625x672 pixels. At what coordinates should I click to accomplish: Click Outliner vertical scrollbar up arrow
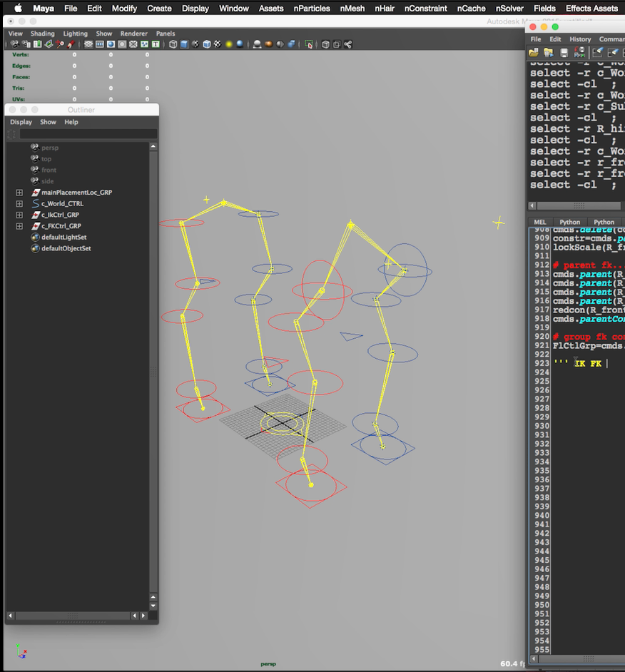[x=153, y=146]
